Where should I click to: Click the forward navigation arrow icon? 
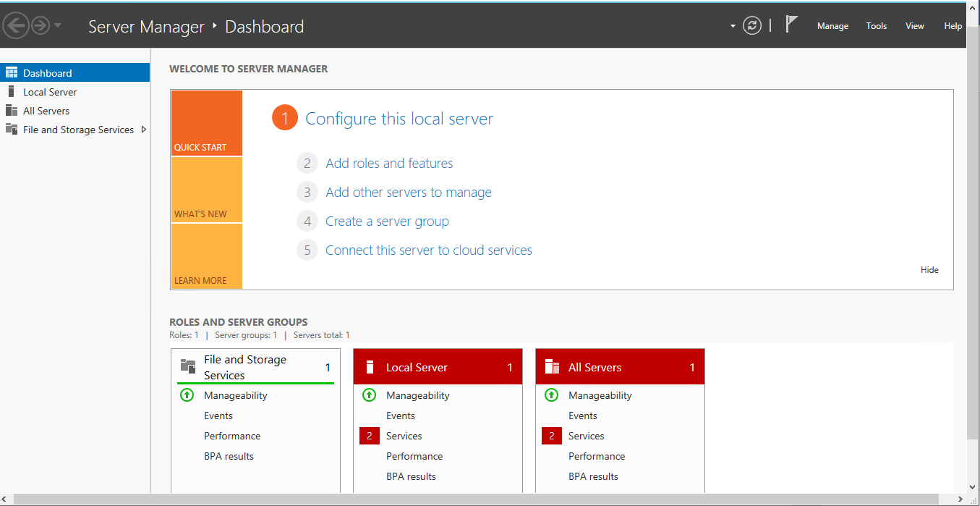(40, 26)
